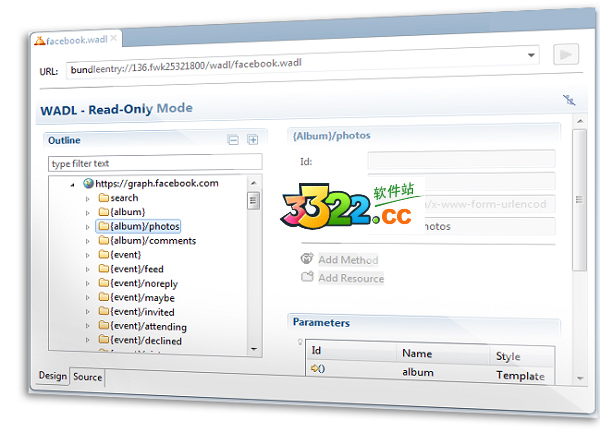
Task: Click the main panel scroll down arrow
Action: (580, 378)
